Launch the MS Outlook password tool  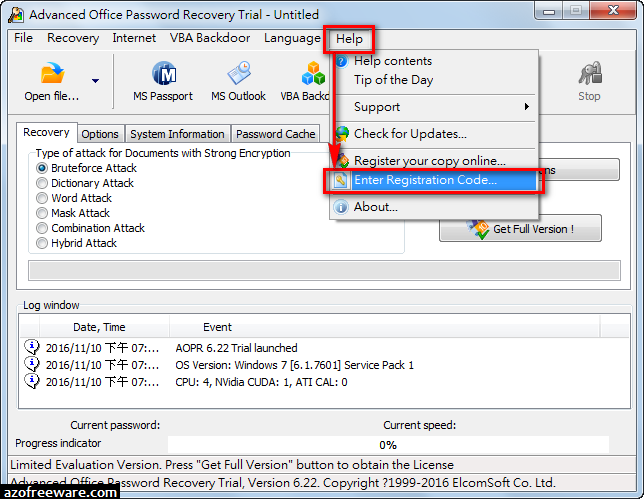239,81
